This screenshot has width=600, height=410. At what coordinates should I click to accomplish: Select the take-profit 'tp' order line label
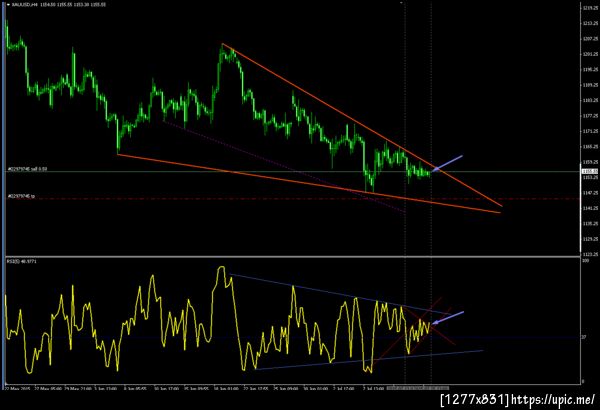21,196
